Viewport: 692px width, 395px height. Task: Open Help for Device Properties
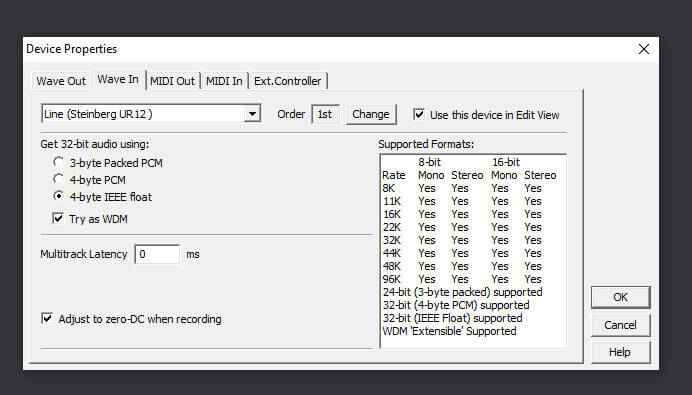pos(620,352)
